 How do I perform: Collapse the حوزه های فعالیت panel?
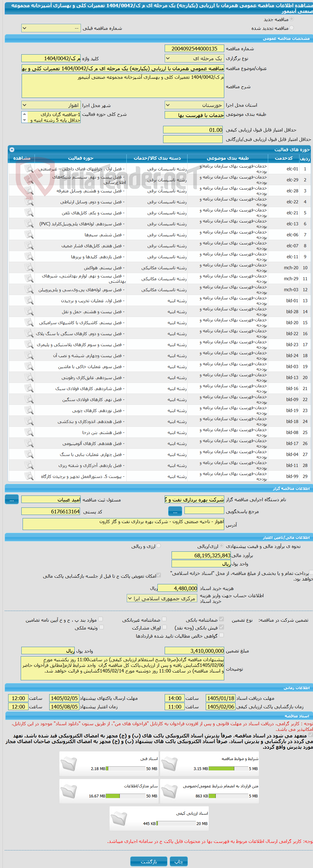(12, 150)
